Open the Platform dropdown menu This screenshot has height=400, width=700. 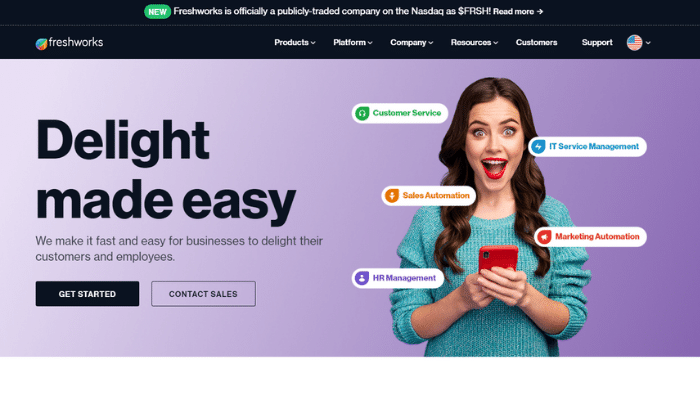click(353, 42)
